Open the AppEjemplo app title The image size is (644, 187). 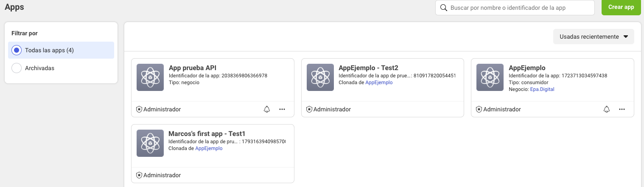tap(527, 68)
